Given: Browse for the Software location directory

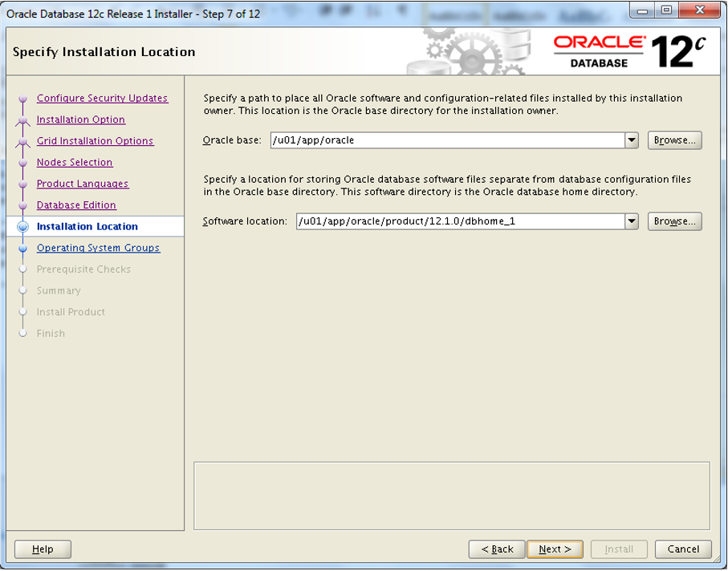Looking at the screenshot, I should coord(674,221).
